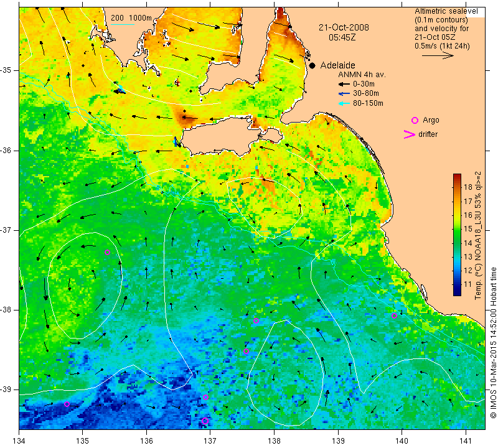
Task: Click the magenta Argo circle in the legend
Action: click(x=415, y=120)
